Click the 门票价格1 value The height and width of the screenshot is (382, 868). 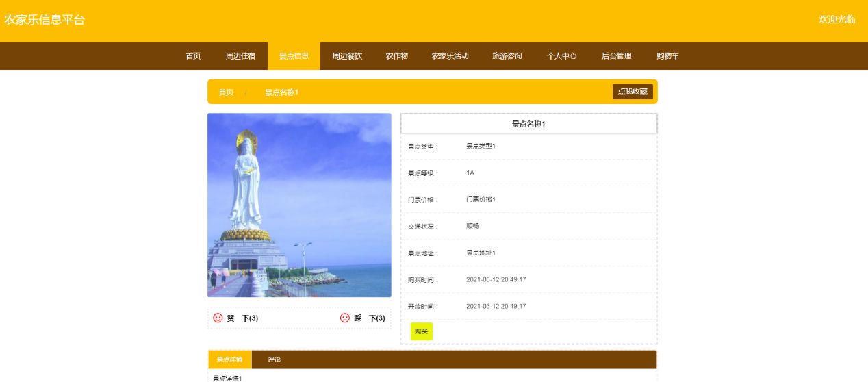coord(481,199)
